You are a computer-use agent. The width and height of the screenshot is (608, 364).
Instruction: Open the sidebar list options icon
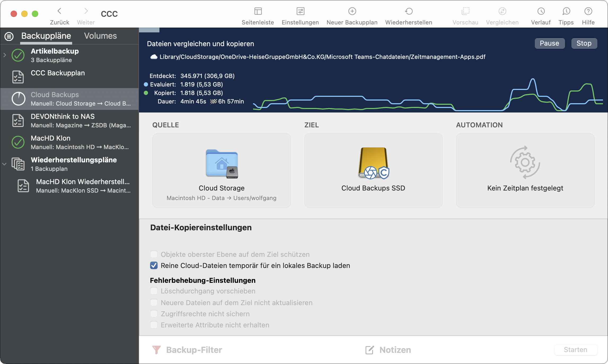(9, 36)
